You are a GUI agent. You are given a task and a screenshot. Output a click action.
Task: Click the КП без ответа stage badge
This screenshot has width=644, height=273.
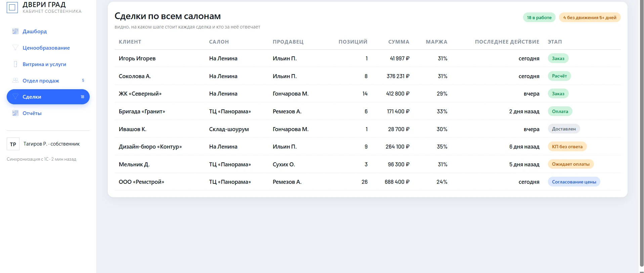567,147
